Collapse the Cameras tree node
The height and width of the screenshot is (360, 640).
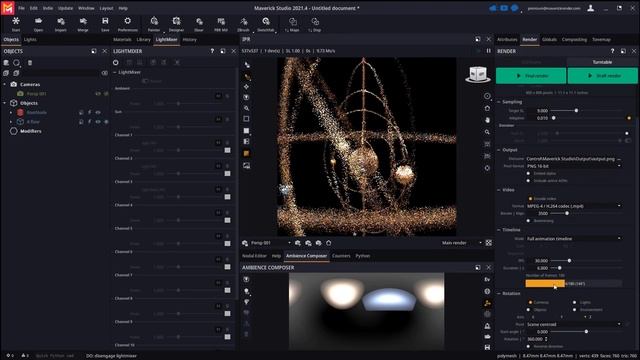(x=4, y=84)
